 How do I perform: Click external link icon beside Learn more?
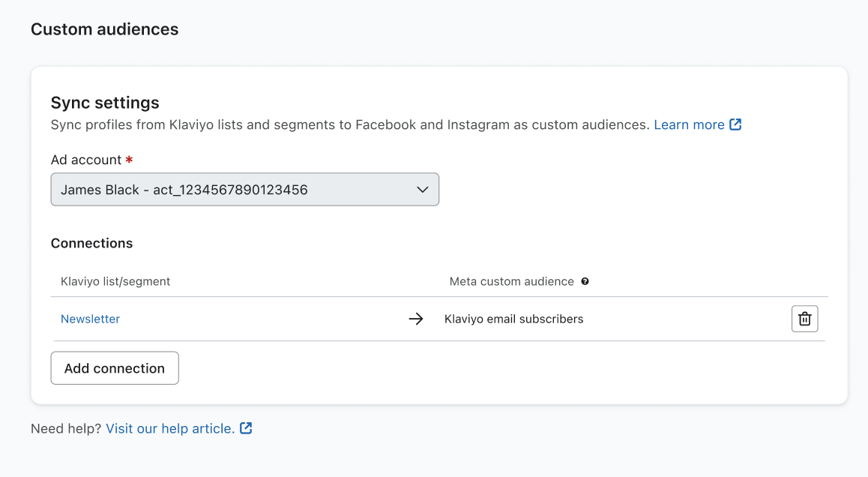(735, 124)
